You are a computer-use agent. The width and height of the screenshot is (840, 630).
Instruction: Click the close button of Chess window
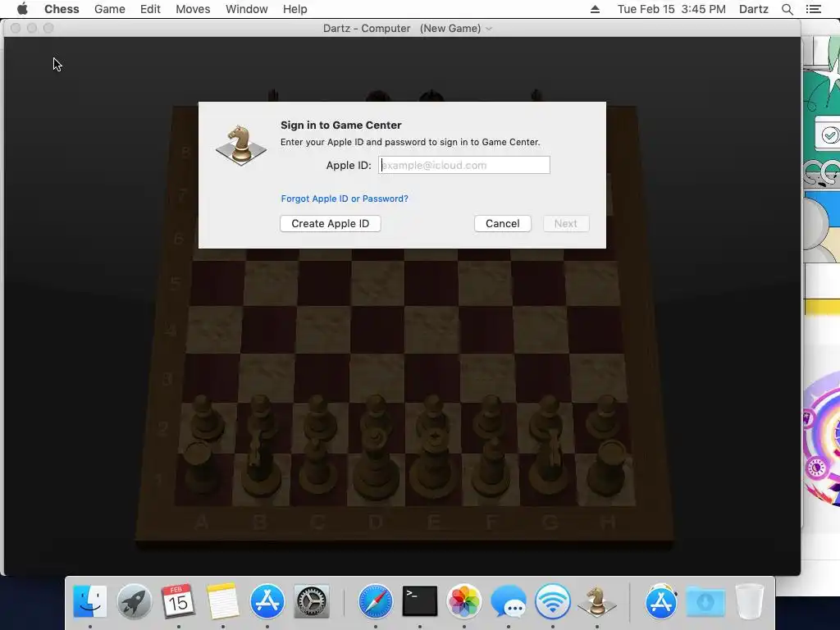[16, 28]
